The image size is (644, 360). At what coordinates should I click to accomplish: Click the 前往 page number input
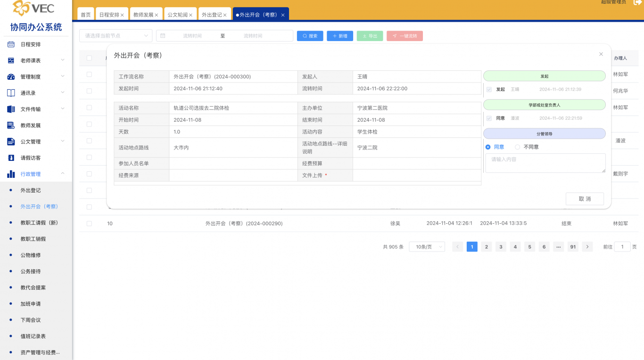point(622,247)
